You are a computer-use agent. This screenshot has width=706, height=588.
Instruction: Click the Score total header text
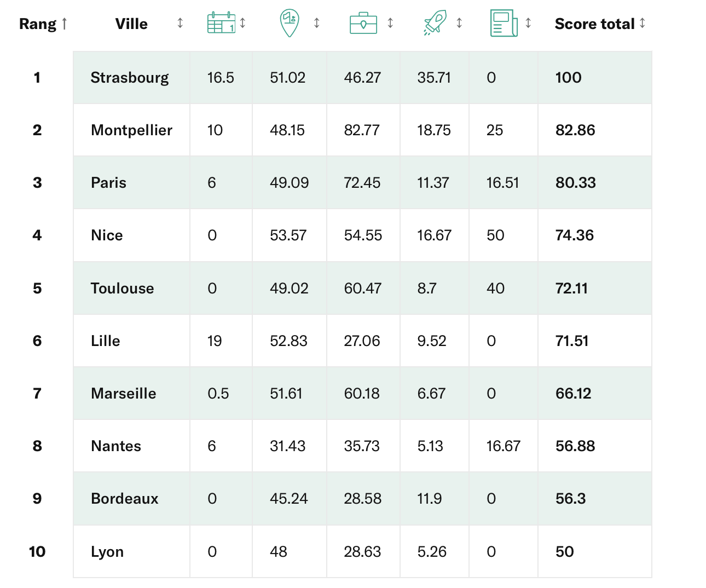594,24
